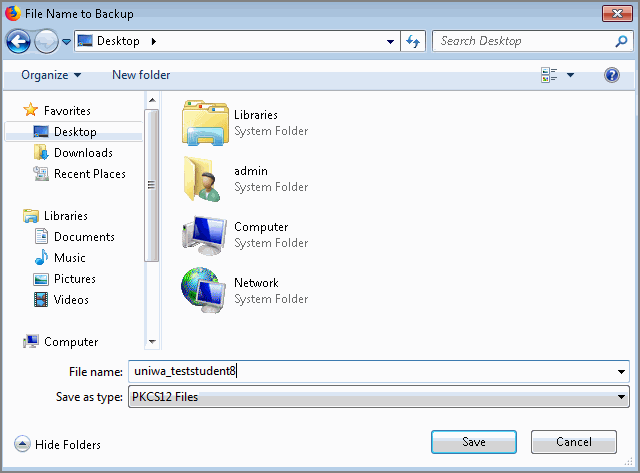This screenshot has height=473, width=640.
Task: Click the Favorites star icon
Action: (x=31, y=110)
